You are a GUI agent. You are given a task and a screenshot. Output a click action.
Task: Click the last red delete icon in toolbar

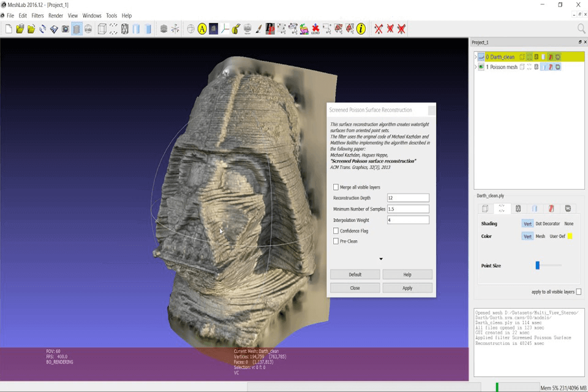pyautogui.click(x=402, y=29)
